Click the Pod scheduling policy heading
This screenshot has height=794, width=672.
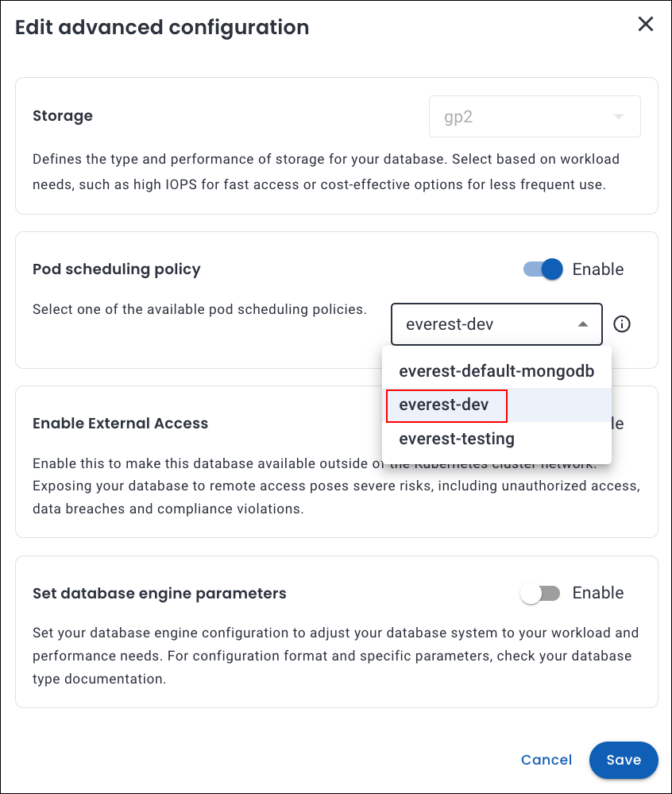pyautogui.click(x=117, y=269)
